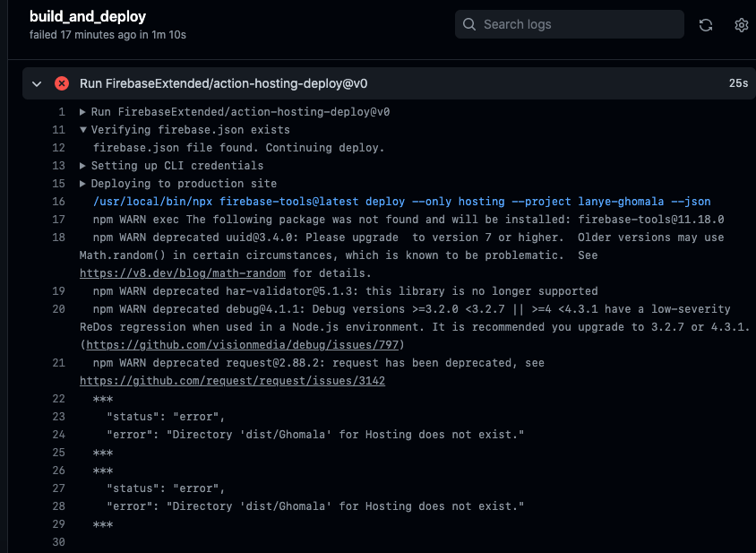
Task: Expand the Setting up CLI credentials section
Action: click(x=83, y=165)
